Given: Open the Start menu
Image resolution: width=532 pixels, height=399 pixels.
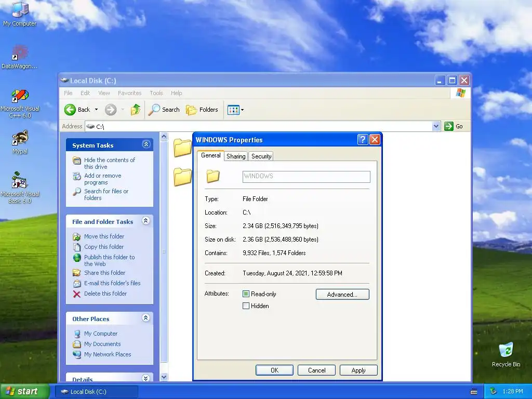Looking at the screenshot, I should 25,391.
